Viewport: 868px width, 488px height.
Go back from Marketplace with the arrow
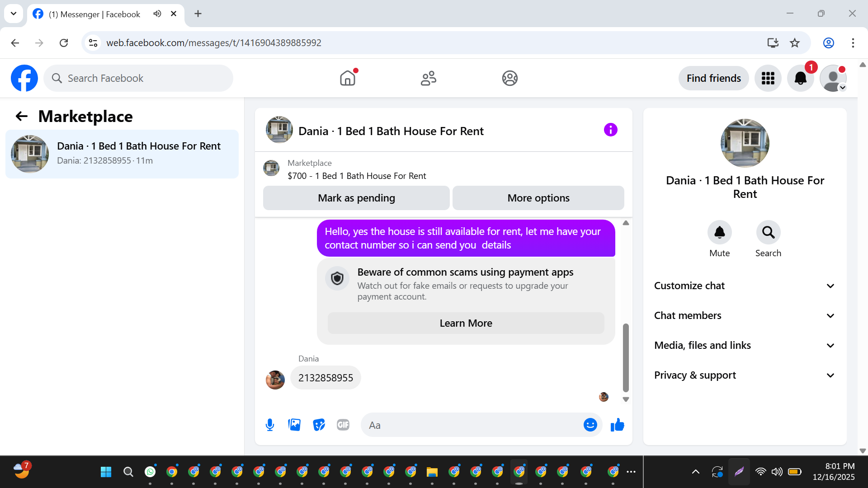(x=21, y=117)
